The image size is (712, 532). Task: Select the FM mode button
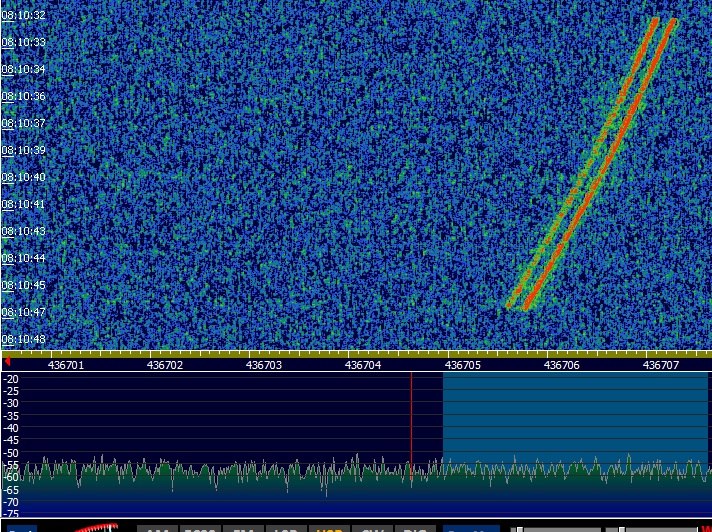point(240,529)
